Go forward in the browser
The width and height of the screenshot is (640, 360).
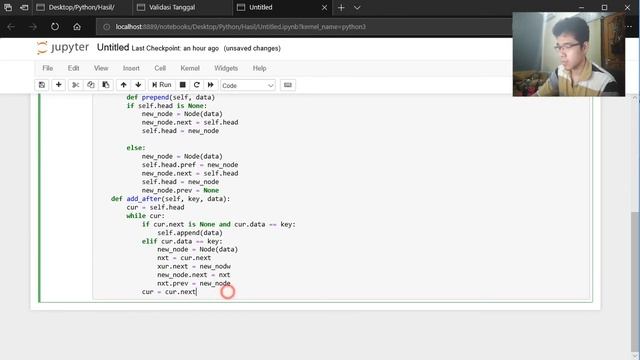33,27
